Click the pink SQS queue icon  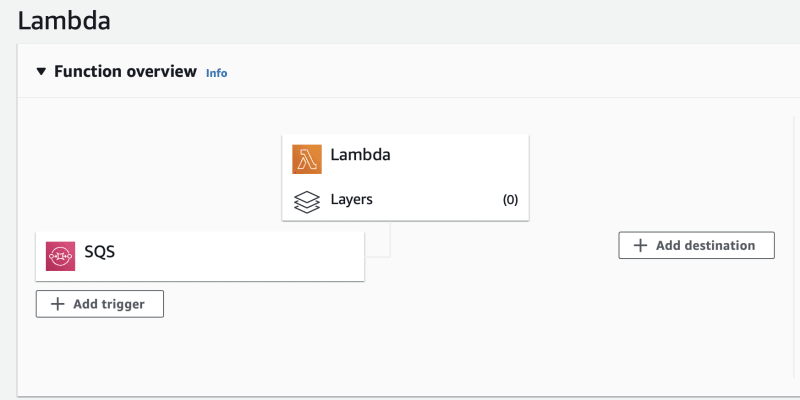[60, 256]
